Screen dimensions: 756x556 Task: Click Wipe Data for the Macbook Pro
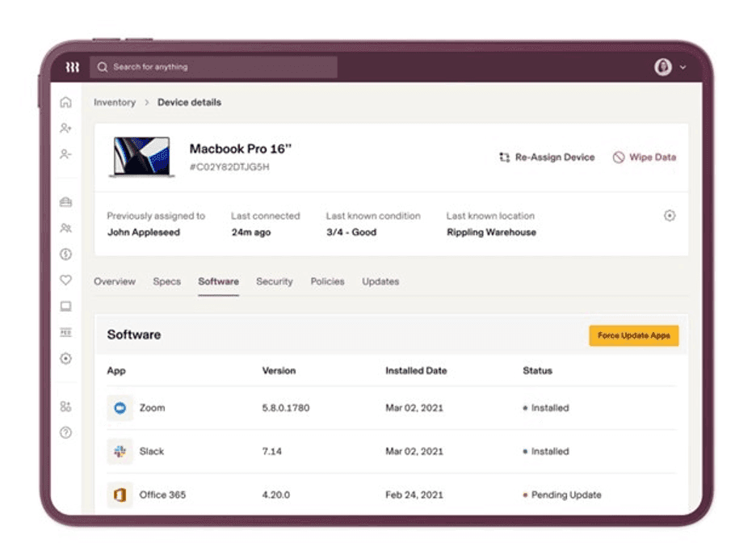pos(644,158)
